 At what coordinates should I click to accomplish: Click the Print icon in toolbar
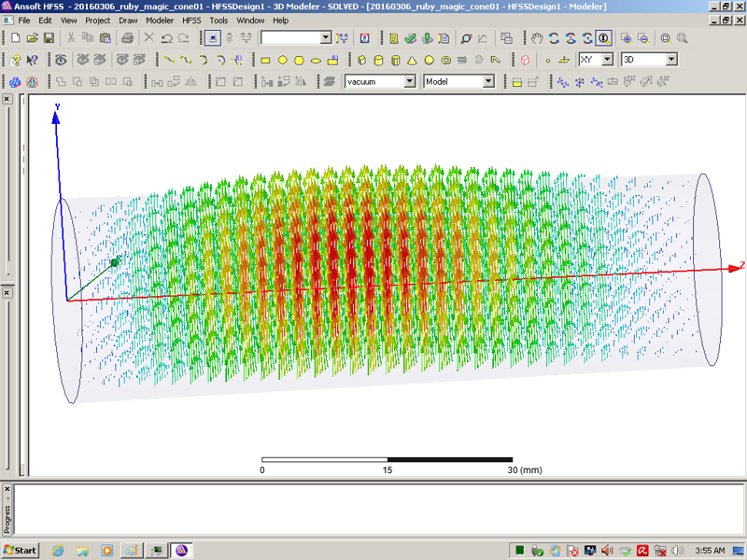[x=127, y=38]
